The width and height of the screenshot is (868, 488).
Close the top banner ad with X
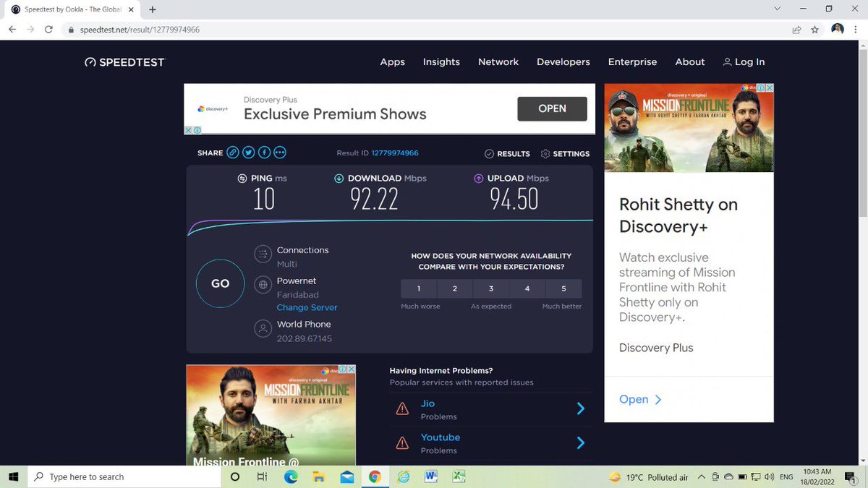pos(188,130)
